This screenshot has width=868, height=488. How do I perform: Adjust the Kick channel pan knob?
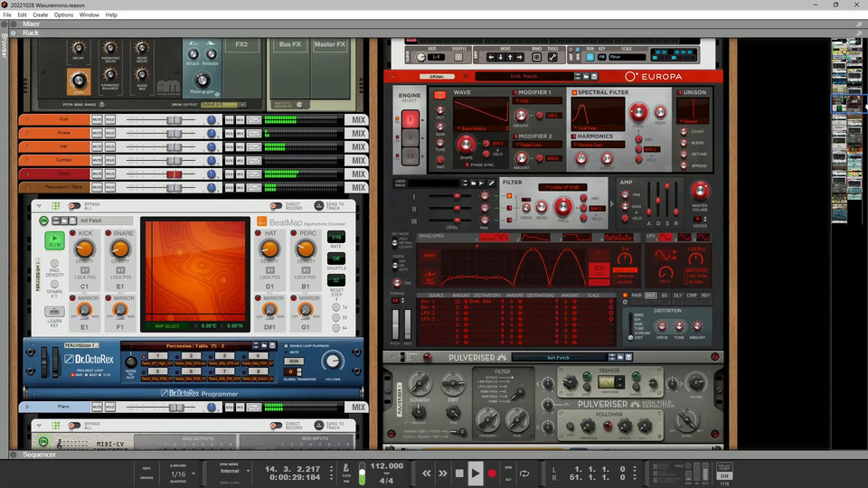[x=211, y=119]
